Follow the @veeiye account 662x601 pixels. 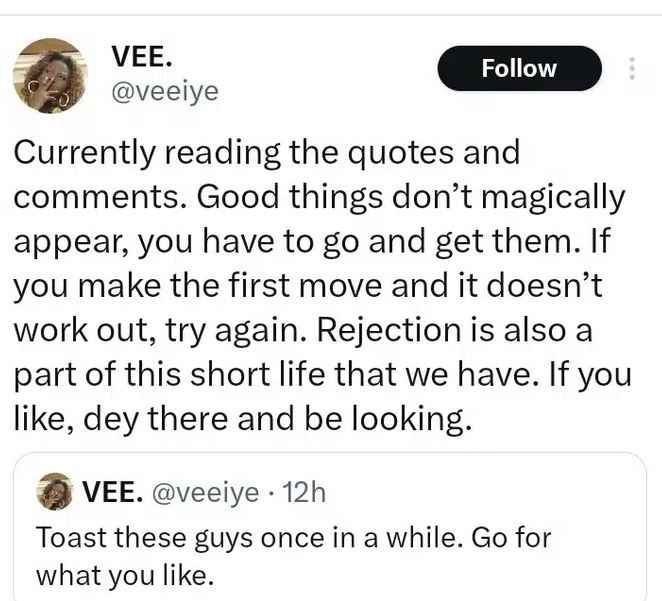click(519, 68)
